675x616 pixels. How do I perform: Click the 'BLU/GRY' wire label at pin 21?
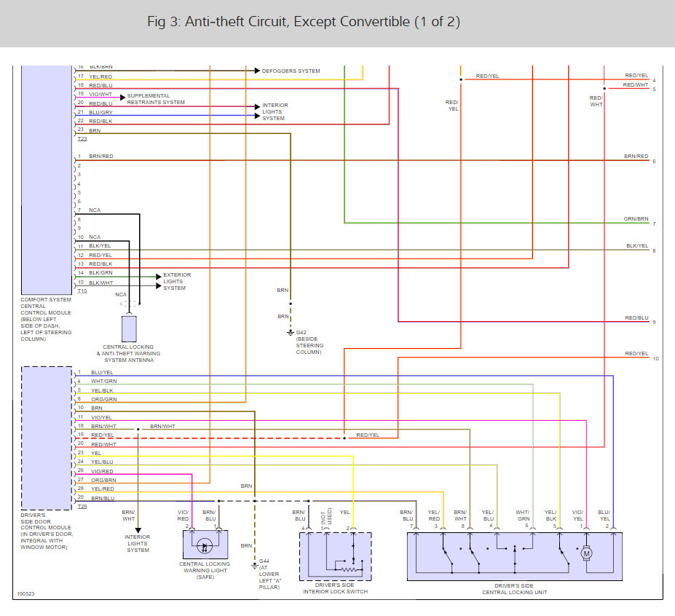tap(100, 112)
